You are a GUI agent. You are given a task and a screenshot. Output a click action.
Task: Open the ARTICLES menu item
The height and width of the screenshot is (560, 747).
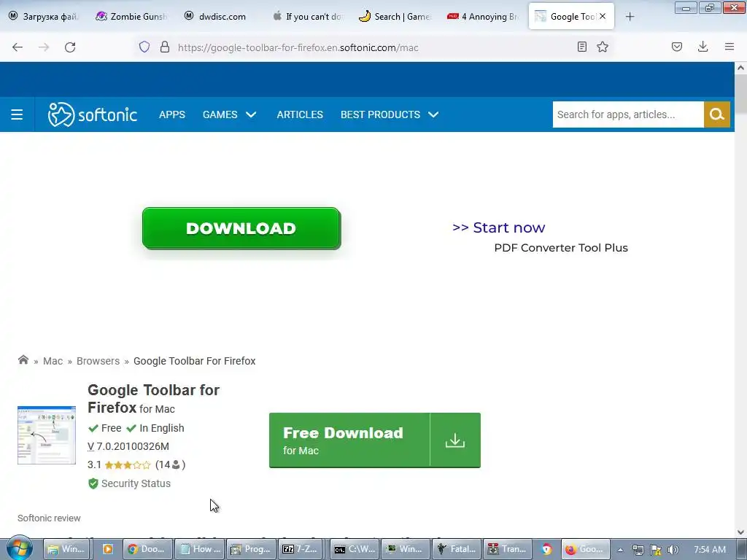click(300, 114)
